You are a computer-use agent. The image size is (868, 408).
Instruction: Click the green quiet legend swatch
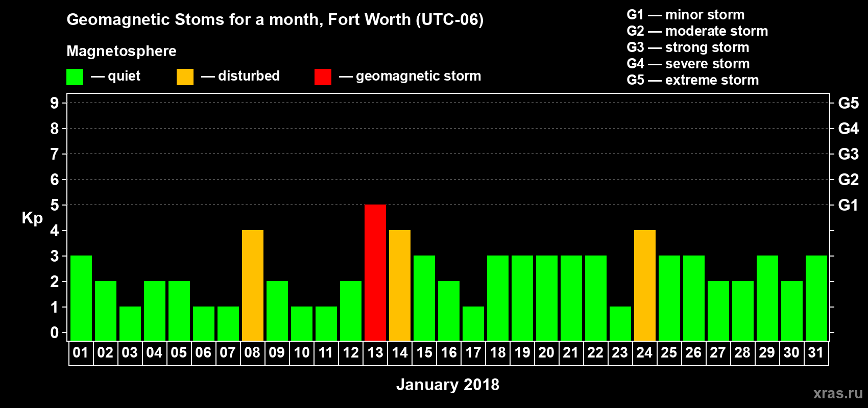click(75, 77)
